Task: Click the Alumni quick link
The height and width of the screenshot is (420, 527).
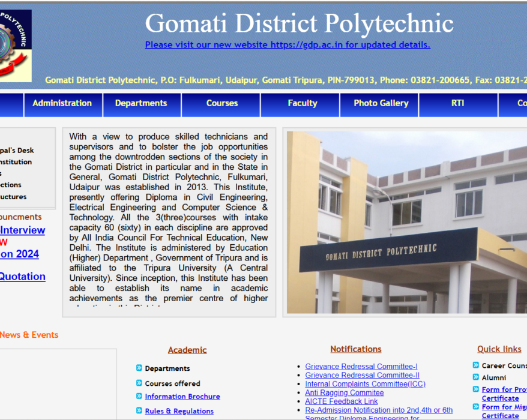Action: (494, 377)
